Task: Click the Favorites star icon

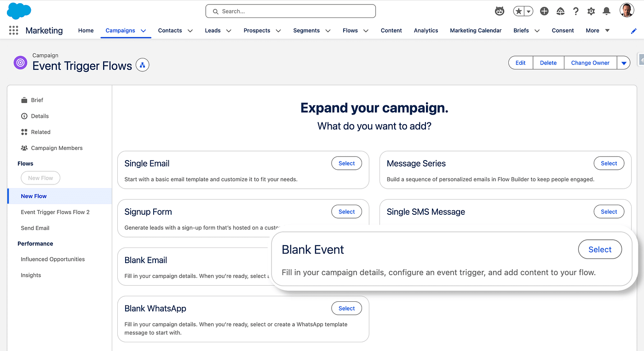Action: pos(519,11)
